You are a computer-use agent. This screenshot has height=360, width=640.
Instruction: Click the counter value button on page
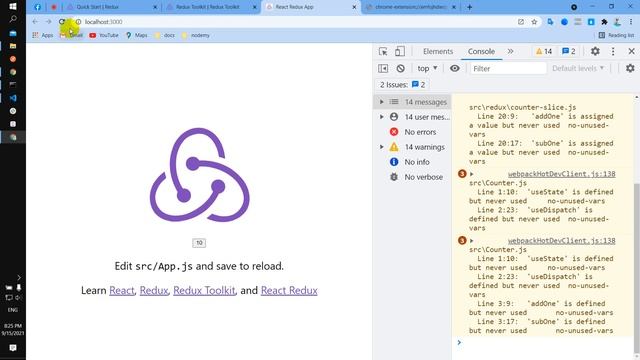click(x=199, y=243)
